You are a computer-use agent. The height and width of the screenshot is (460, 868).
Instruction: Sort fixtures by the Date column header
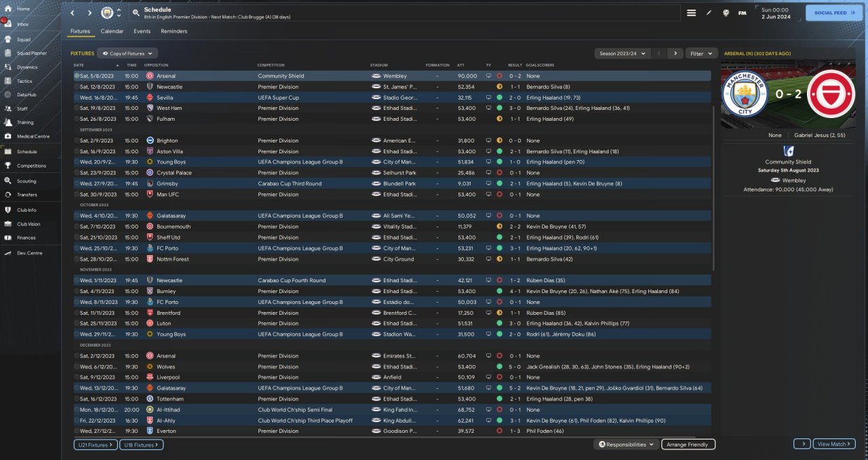tap(80, 65)
